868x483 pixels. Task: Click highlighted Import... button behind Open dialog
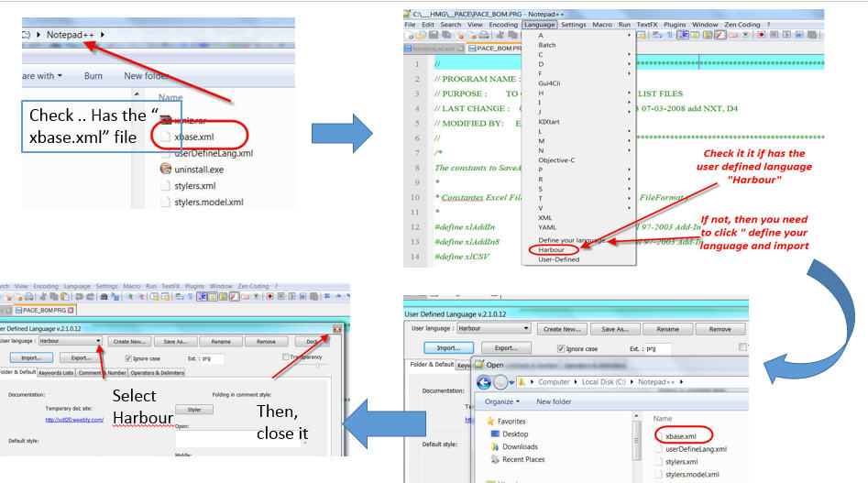click(x=448, y=348)
